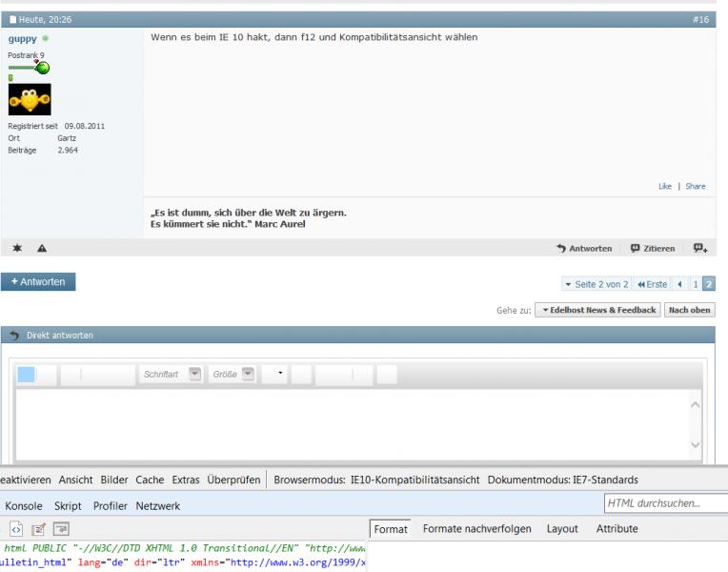The width and height of the screenshot is (728, 572).
Task: Click the warning triangle report icon
Action: point(42,248)
